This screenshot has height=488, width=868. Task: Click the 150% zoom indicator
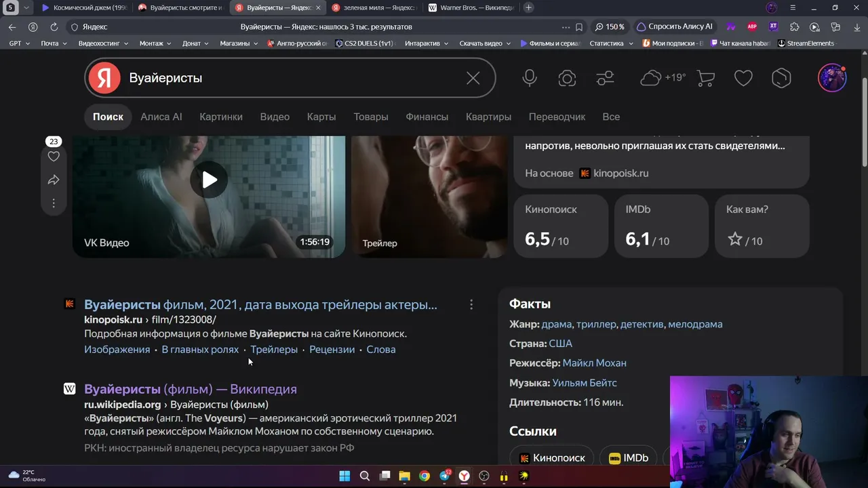(610, 27)
